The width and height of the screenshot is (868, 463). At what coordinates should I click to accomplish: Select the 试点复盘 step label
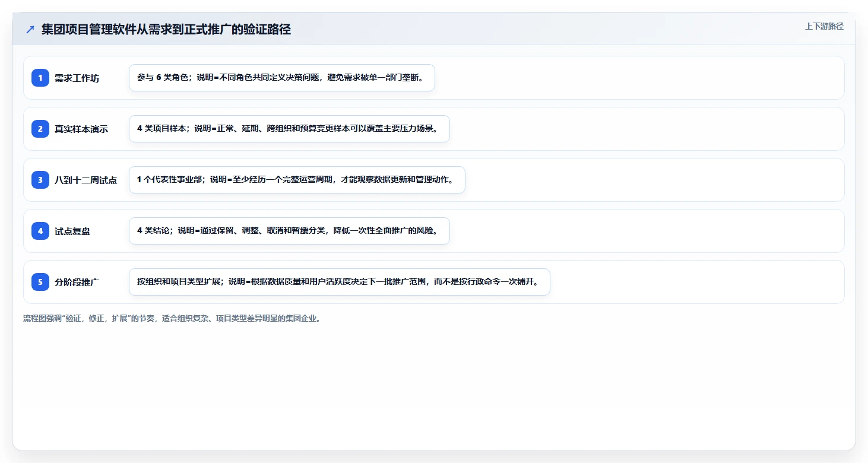(72, 231)
